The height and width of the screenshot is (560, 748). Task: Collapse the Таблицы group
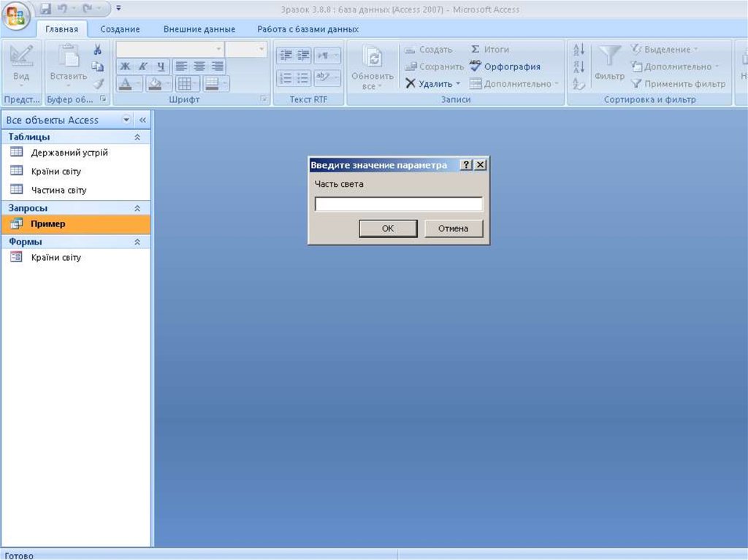pyautogui.click(x=137, y=137)
